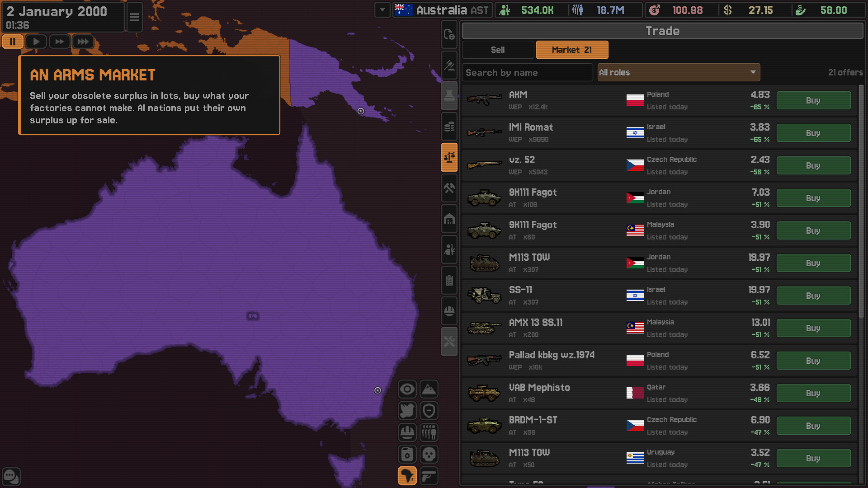Pause the game clock
Screen dimensions: 868x488
tap(13, 42)
